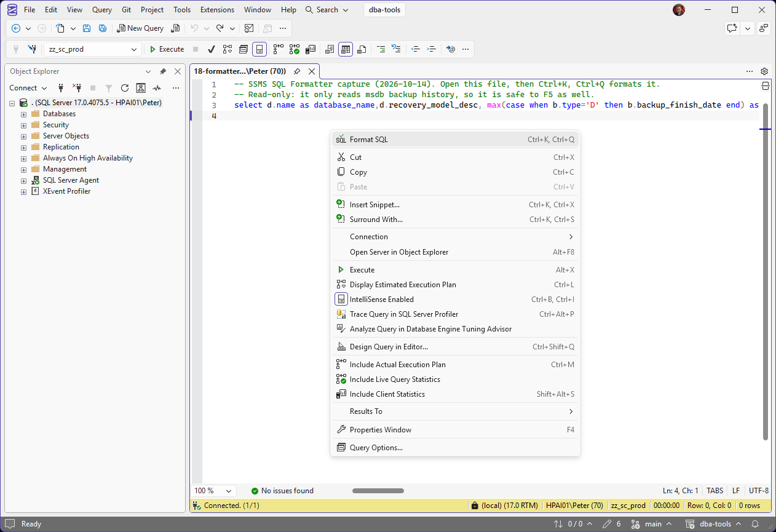This screenshot has height=532, width=776.
Task: Choose Design Query in Editor from context menu
Action: click(455, 347)
